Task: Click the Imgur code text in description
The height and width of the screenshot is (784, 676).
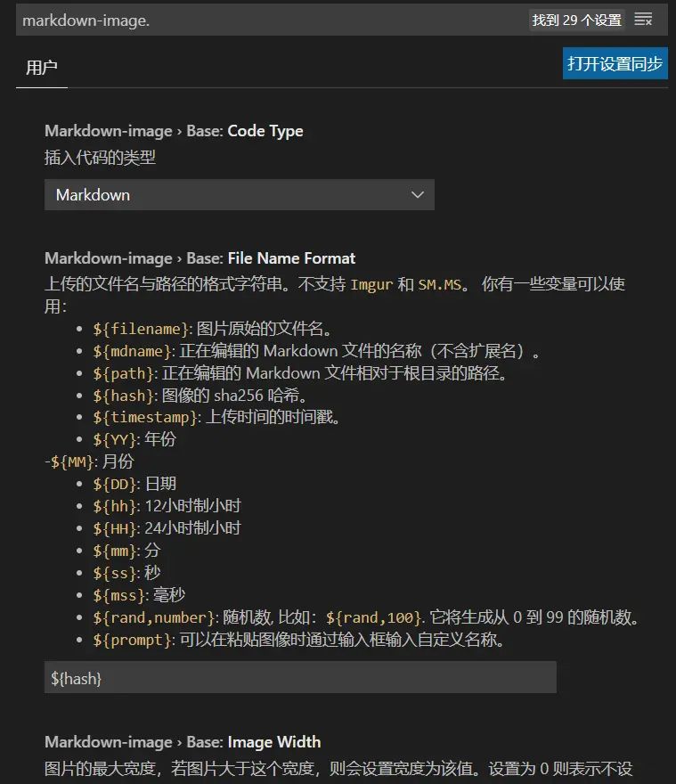Action: (371, 285)
